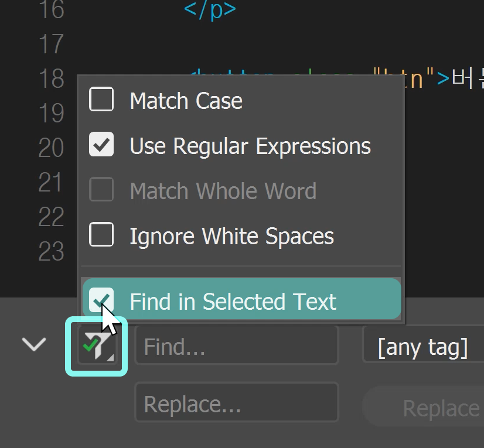This screenshot has width=484, height=448.
Task: Collapse the find panel with the chevron
Action: (34, 344)
